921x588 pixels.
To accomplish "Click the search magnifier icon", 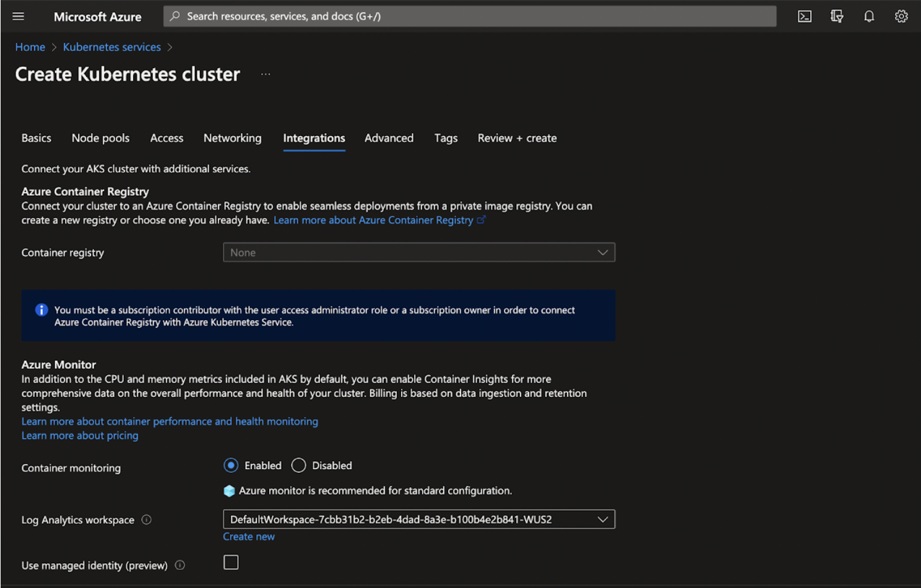I will click(x=175, y=16).
